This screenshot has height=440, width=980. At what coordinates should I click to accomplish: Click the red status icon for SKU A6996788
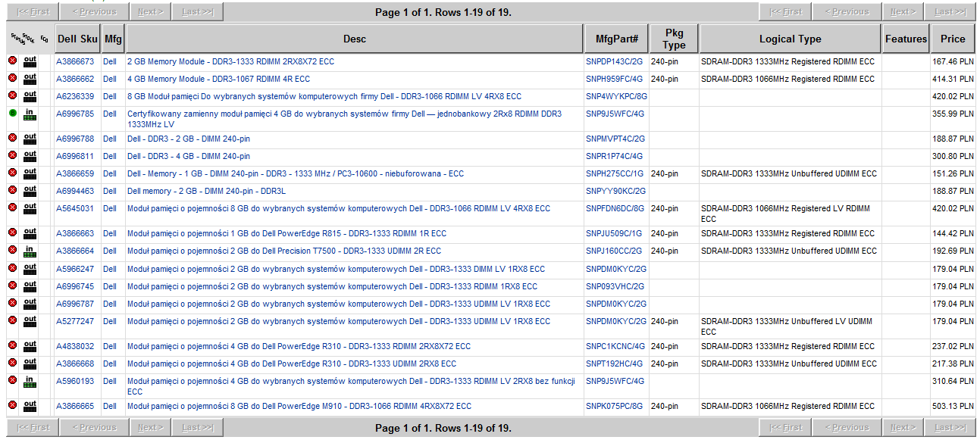(12, 138)
